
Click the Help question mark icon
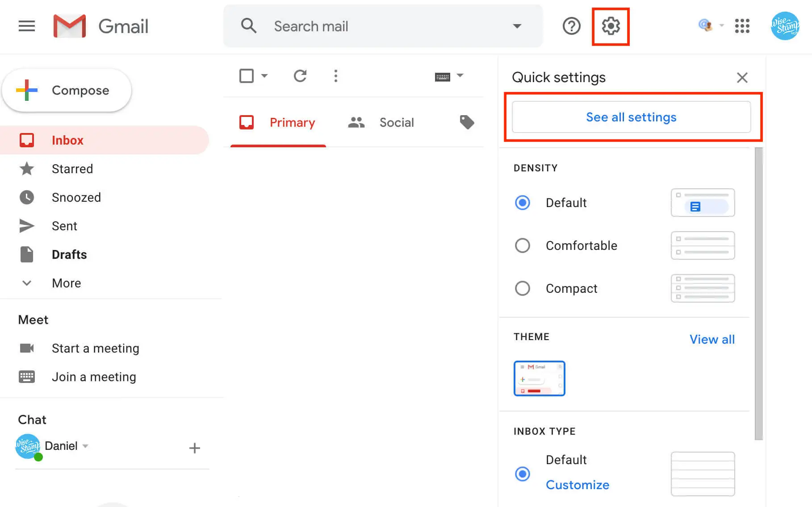pyautogui.click(x=571, y=26)
